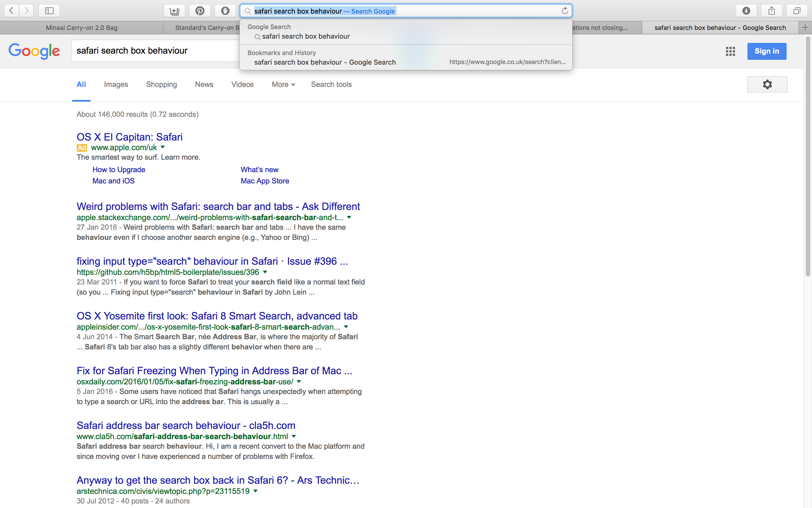Open Search tools options
Image resolution: width=812 pixels, height=508 pixels.
click(331, 84)
